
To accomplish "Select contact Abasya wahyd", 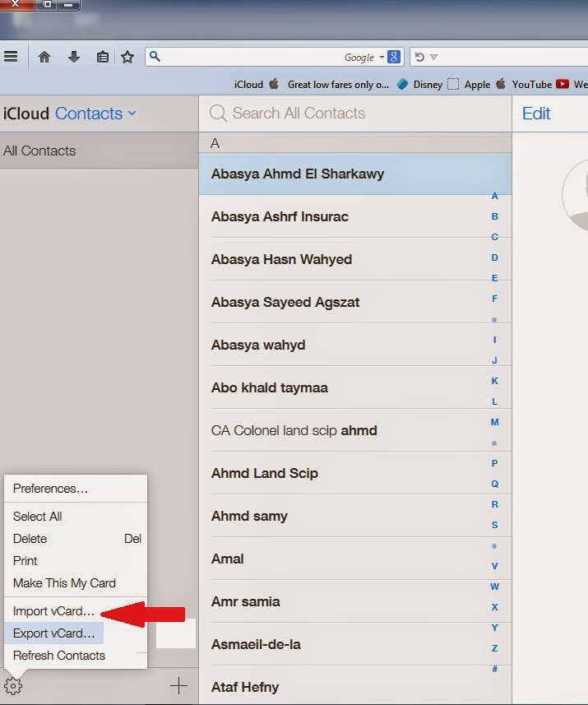I will point(355,345).
